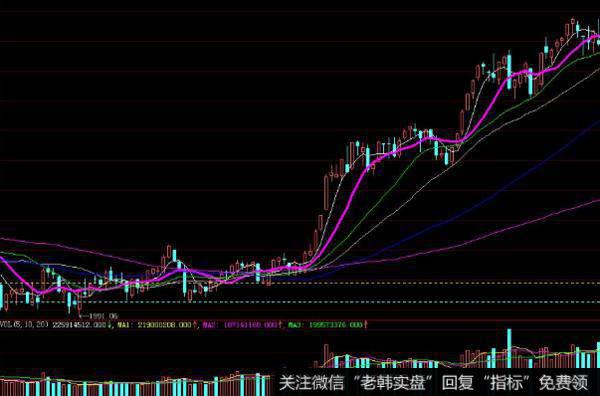Select the MA1 volume average value
This screenshot has width=600, height=396.
155,325
